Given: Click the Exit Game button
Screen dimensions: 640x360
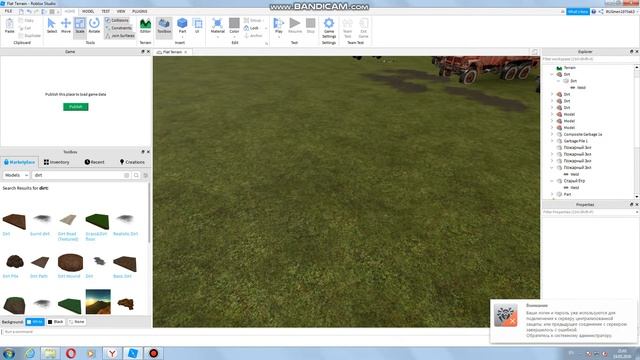Looking at the screenshot, I should tap(363, 28).
